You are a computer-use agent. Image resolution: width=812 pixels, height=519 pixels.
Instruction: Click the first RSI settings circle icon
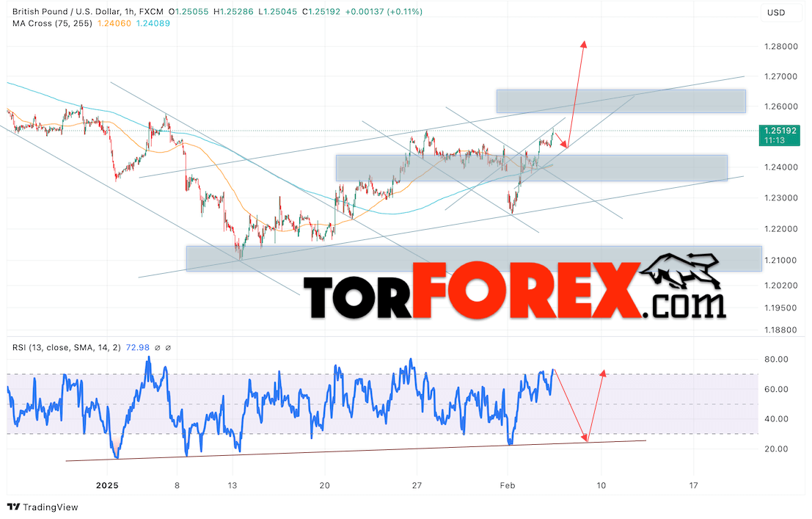[158, 348]
